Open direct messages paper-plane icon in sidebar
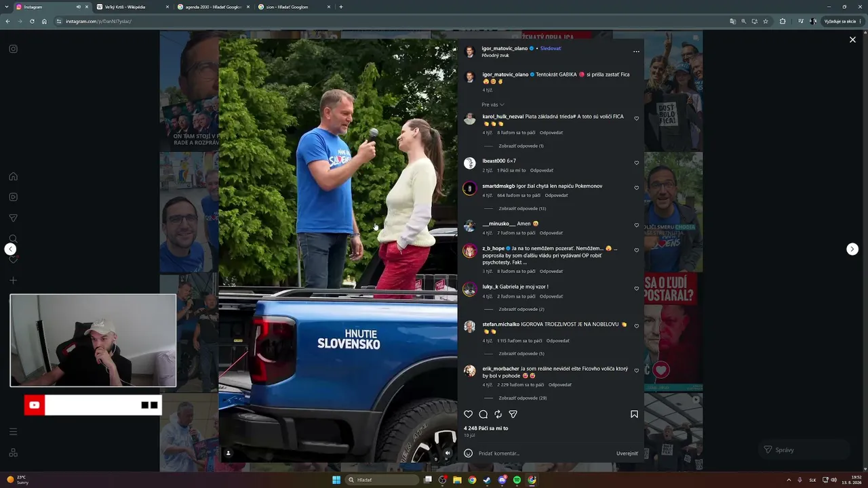This screenshot has height=488, width=868. pos(13,218)
